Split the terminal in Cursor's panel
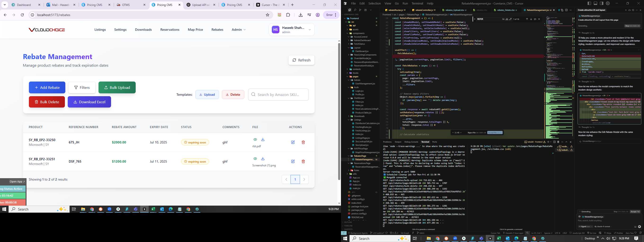The image size is (644, 242). (x=555, y=142)
